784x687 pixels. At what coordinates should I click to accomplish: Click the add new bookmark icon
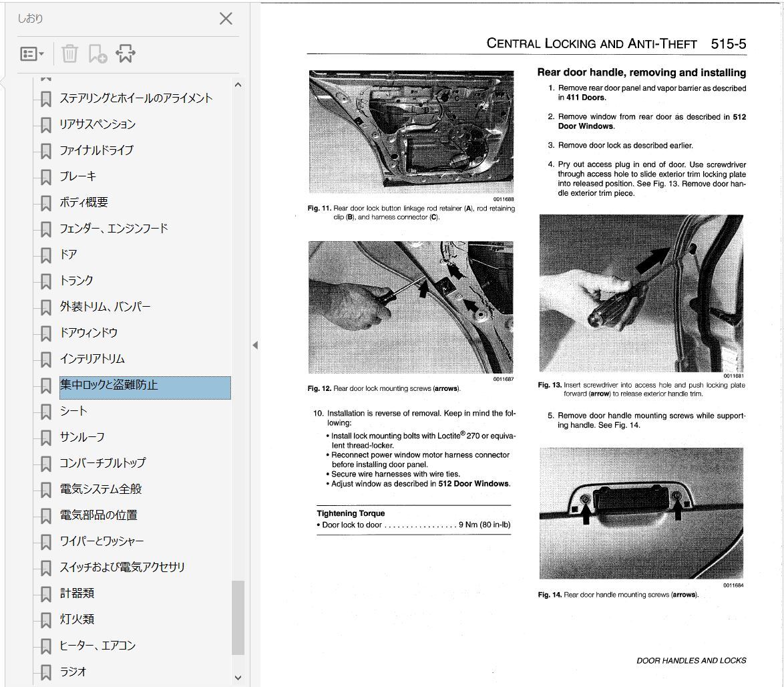(97, 53)
